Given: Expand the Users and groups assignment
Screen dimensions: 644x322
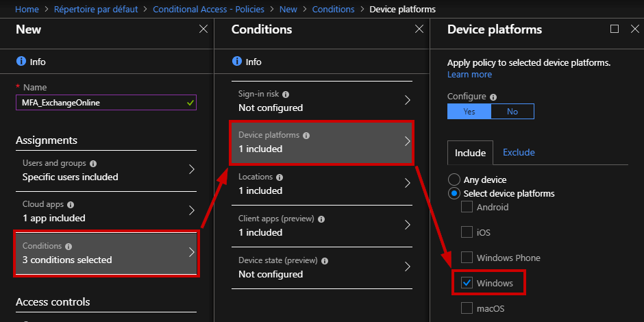Looking at the screenshot, I should click(x=106, y=170).
